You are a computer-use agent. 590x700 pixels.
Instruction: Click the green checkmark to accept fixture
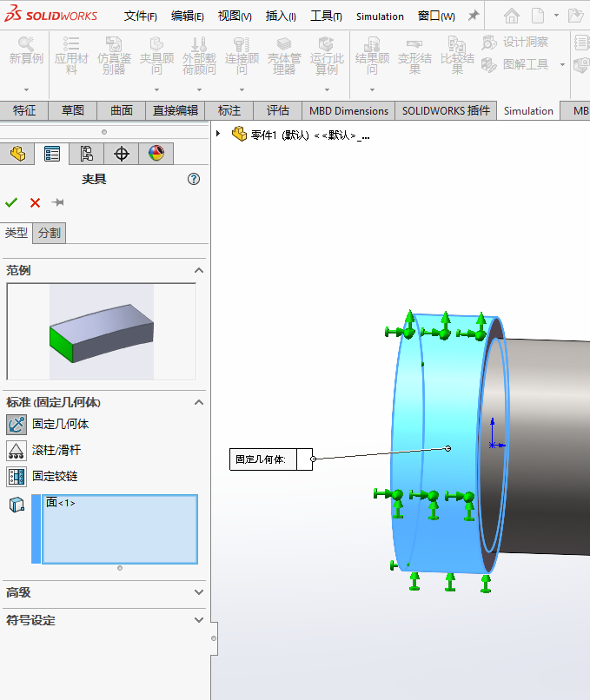[x=11, y=202]
